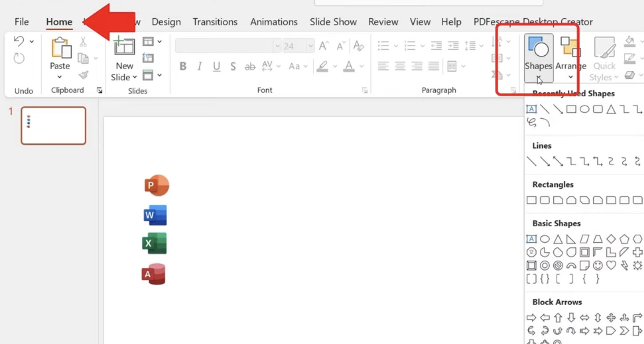Click Clear All Formatting icon
The height and width of the screenshot is (344, 644).
point(358,46)
